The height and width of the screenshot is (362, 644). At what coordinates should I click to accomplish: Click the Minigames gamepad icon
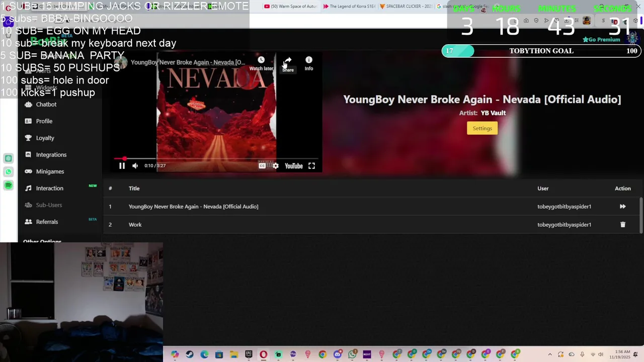tap(28, 171)
